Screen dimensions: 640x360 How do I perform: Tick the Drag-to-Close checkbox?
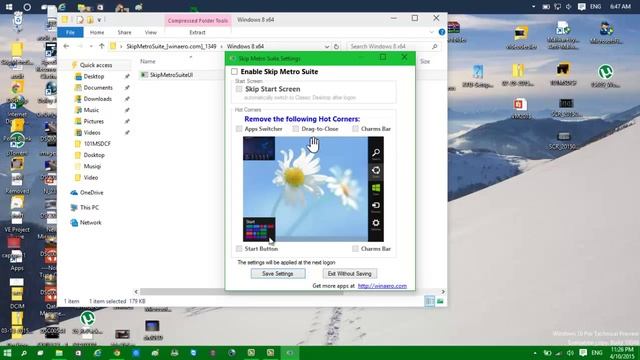[296, 129]
